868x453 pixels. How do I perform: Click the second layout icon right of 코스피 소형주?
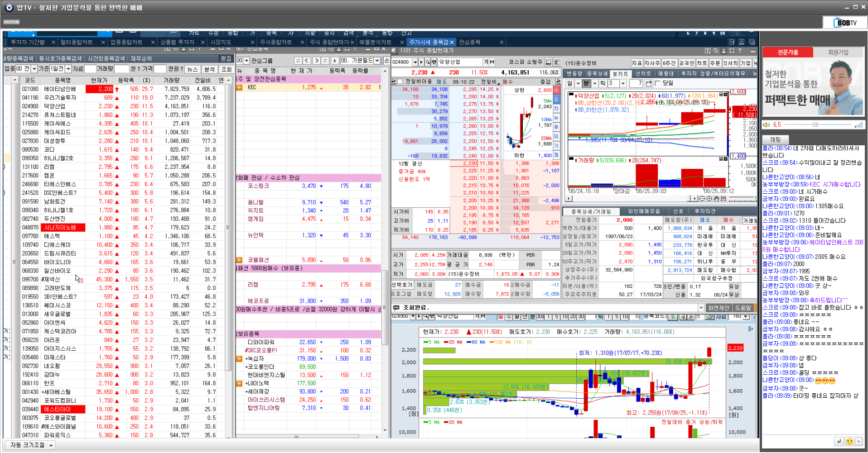coord(557,62)
